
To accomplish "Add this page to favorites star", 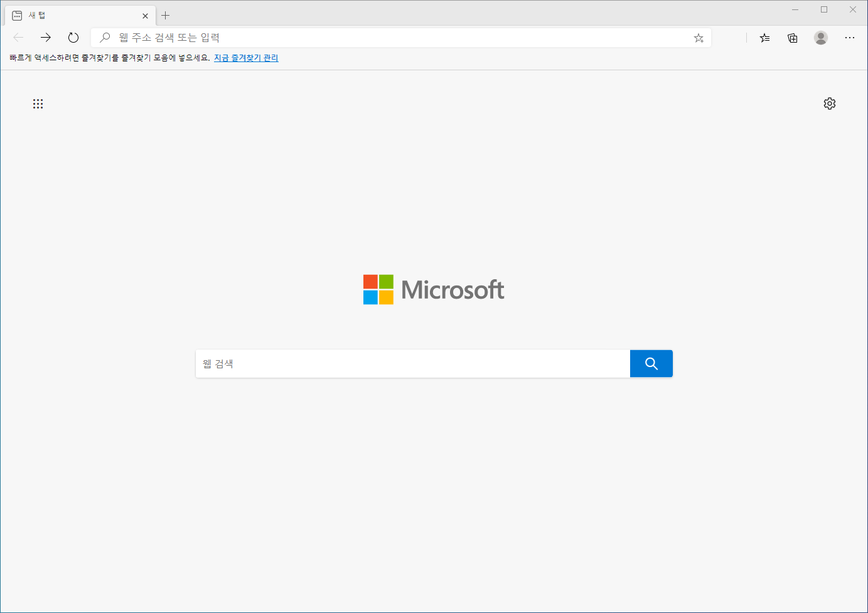I will tap(699, 38).
